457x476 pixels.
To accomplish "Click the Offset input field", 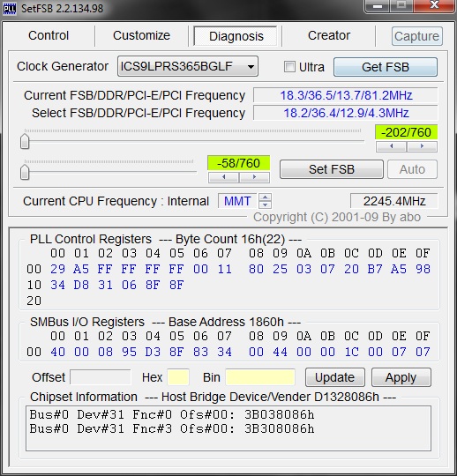I will [x=101, y=377].
